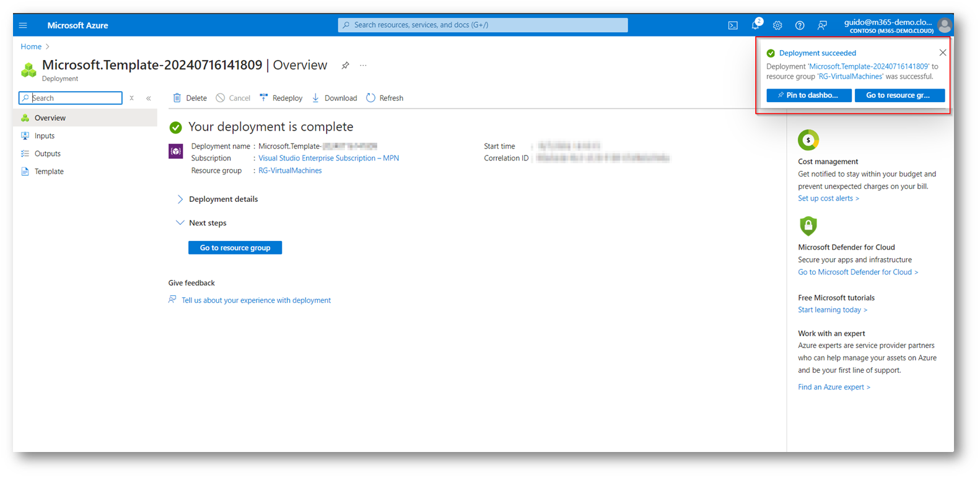Click the Defender for Cloud shield icon
Viewport: 980px width, 478px height.
(x=808, y=226)
